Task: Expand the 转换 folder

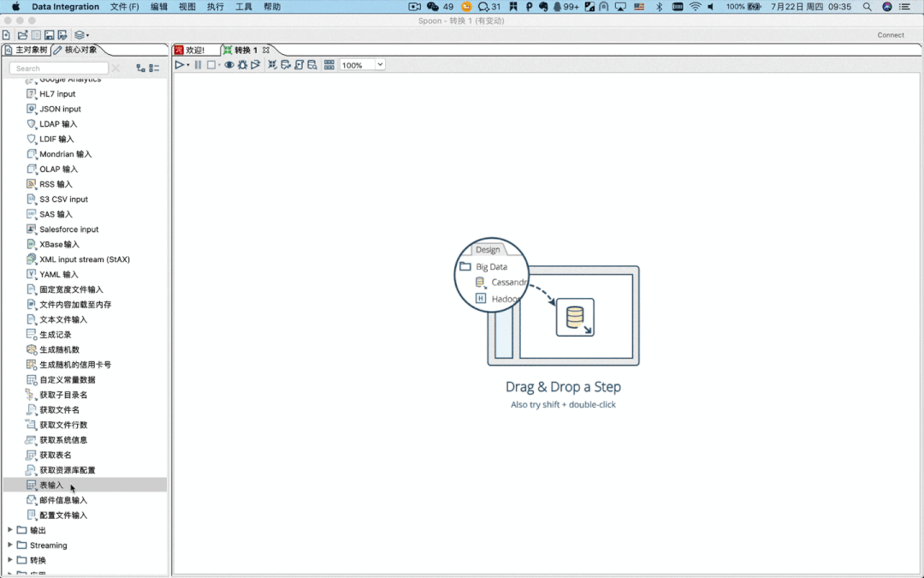Action: pyautogui.click(x=10, y=560)
